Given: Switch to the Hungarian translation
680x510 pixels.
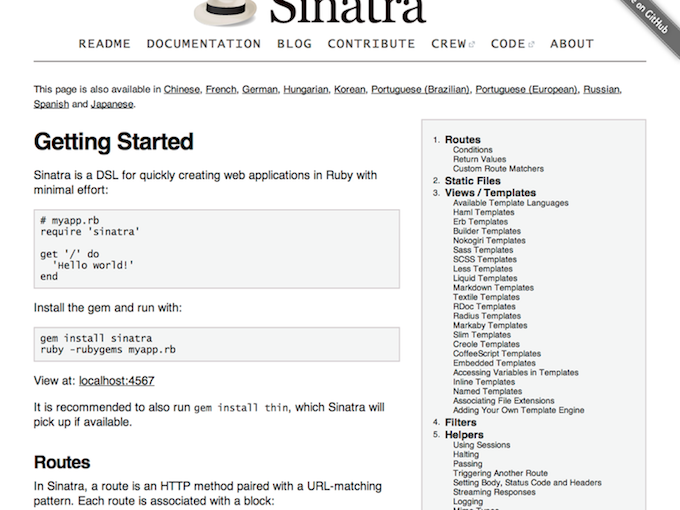Looking at the screenshot, I should point(306,89).
